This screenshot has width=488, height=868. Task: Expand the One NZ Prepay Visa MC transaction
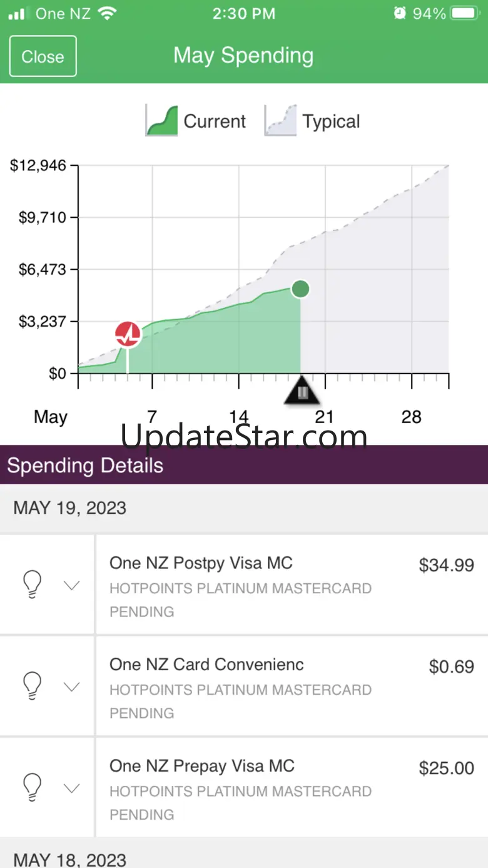[72, 788]
